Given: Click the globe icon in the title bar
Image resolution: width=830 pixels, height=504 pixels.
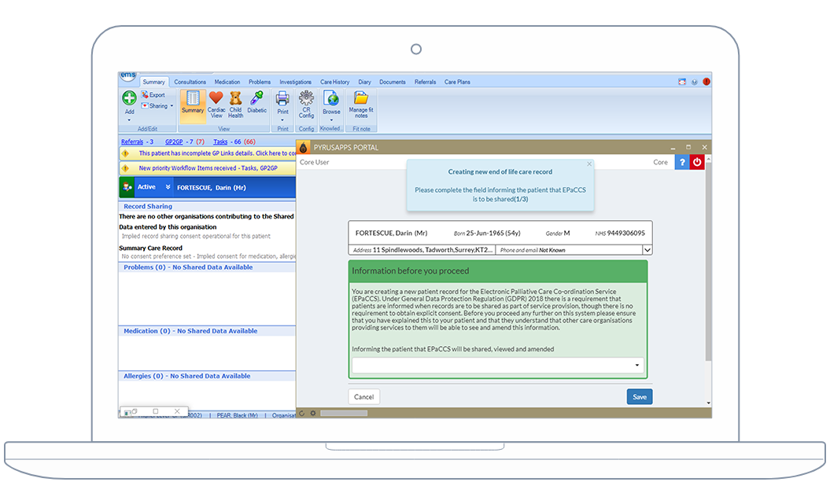Looking at the screenshot, I should 694,82.
